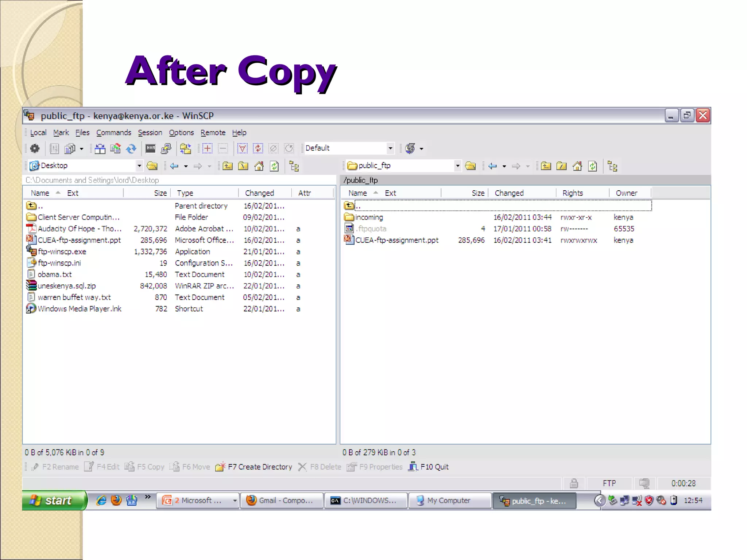This screenshot has height=560, width=747.
Task: Click the Select Files plus icon
Action: (x=207, y=148)
